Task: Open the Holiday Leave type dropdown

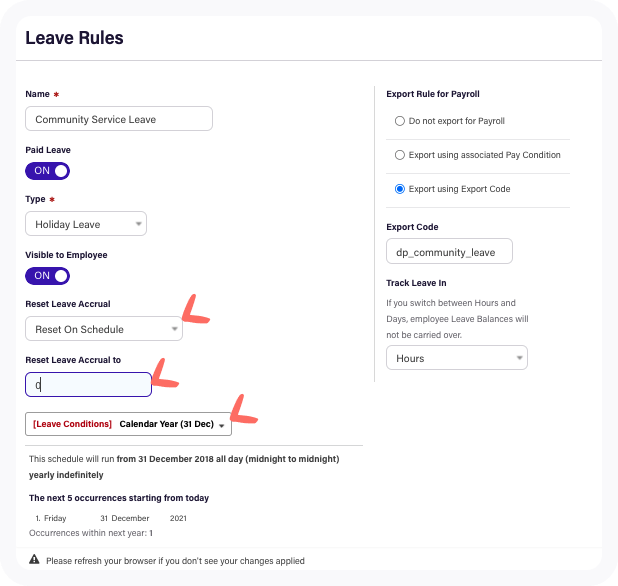Action: click(86, 224)
